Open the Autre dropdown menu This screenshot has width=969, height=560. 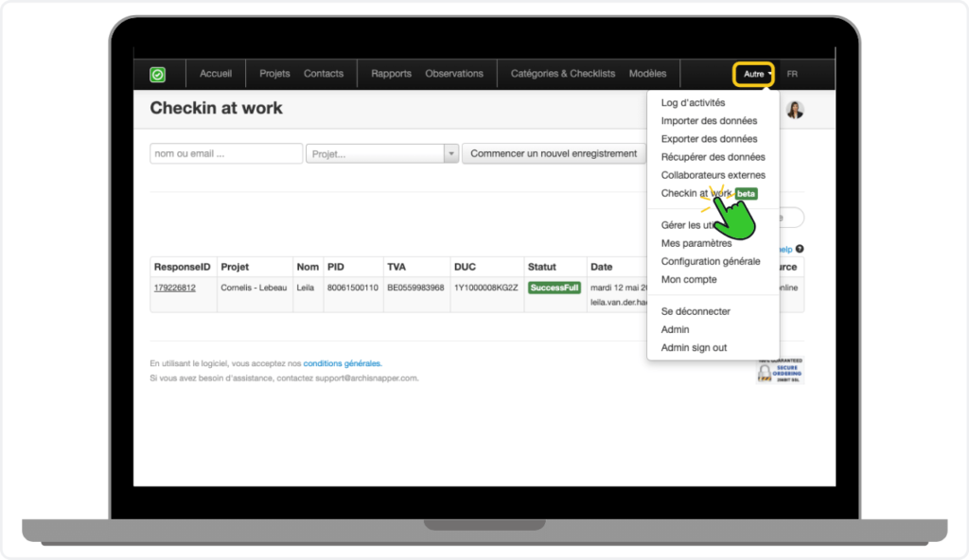[754, 74]
